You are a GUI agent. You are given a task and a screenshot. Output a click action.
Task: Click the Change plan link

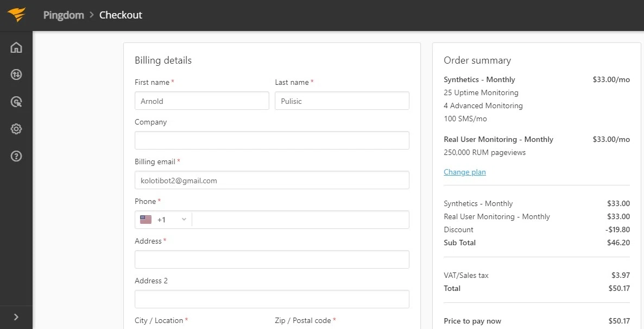pos(464,172)
